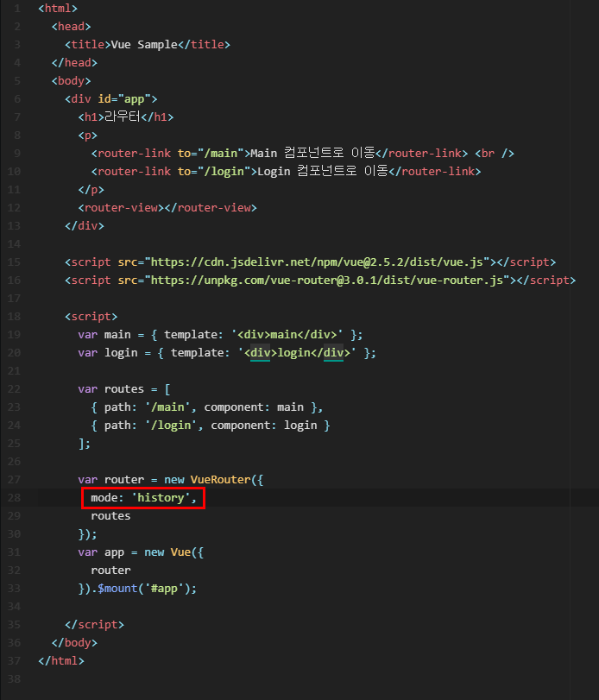
Task: Click line number 38 in the gutter
Action: click(14, 679)
